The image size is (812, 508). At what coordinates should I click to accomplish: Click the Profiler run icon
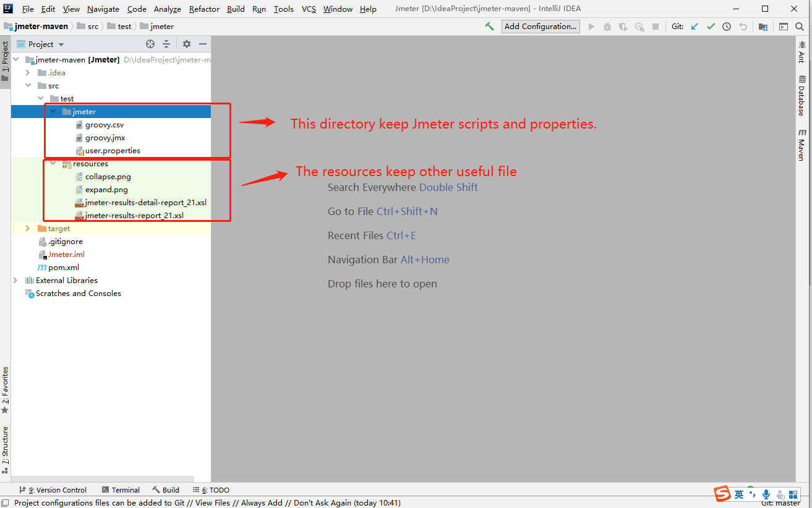pyautogui.click(x=639, y=27)
